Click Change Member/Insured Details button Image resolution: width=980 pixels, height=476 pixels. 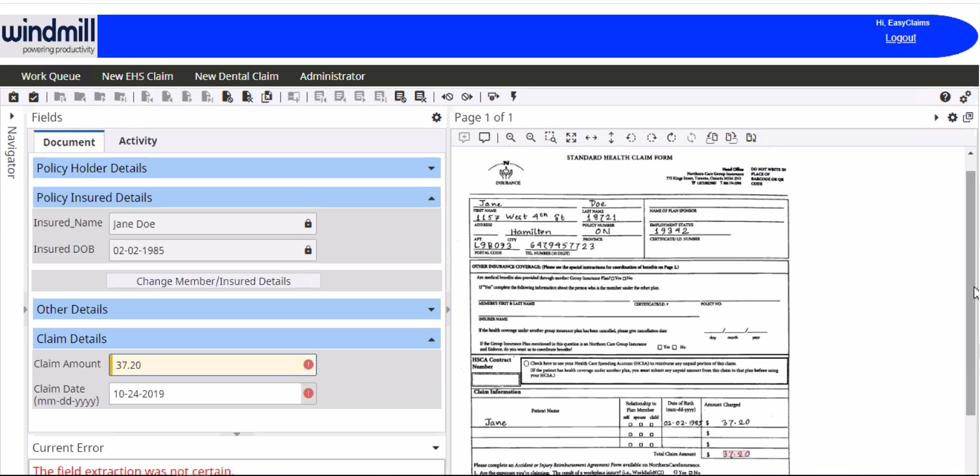(213, 281)
